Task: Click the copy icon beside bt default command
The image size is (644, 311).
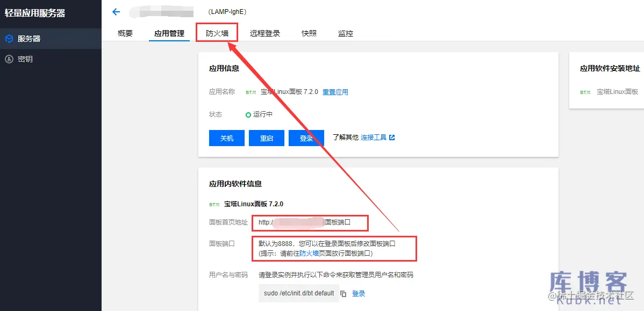Action: [x=344, y=294]
